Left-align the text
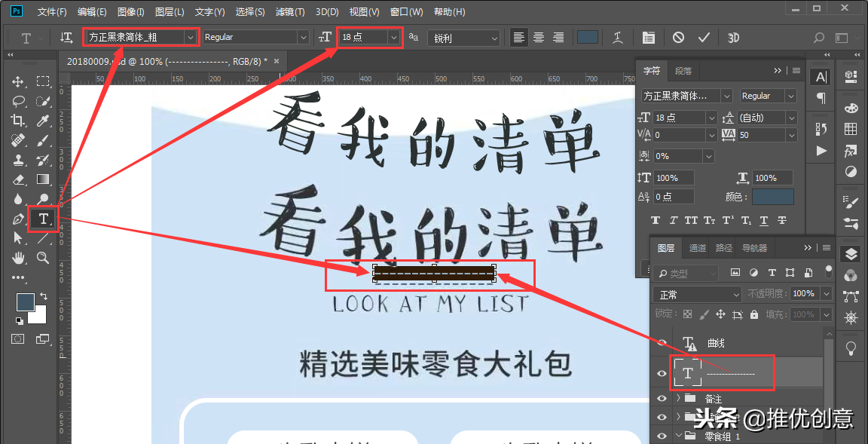 (x=518, y=37)
